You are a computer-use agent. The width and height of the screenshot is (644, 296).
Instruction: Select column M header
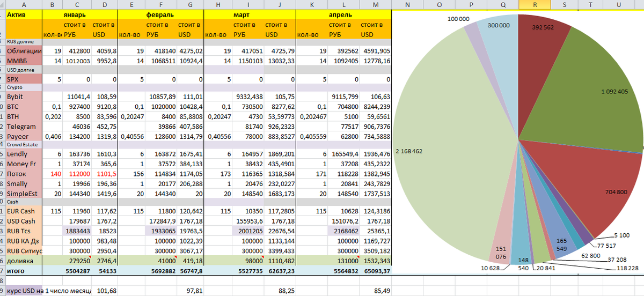[x=375, y=4]
